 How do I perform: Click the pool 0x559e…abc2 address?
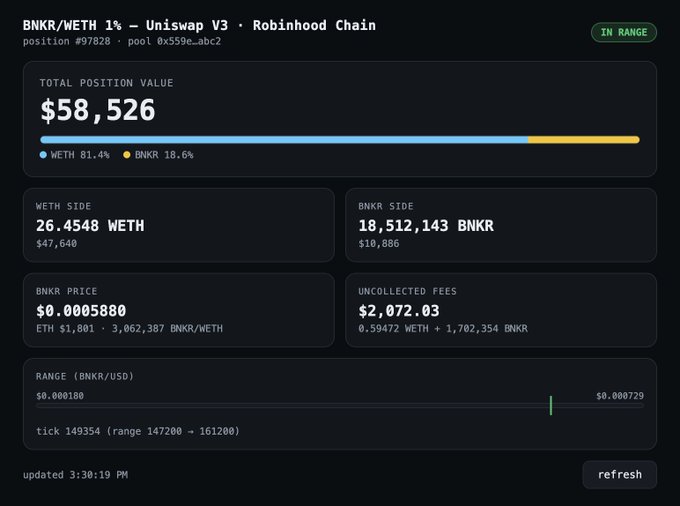(174, 41)
